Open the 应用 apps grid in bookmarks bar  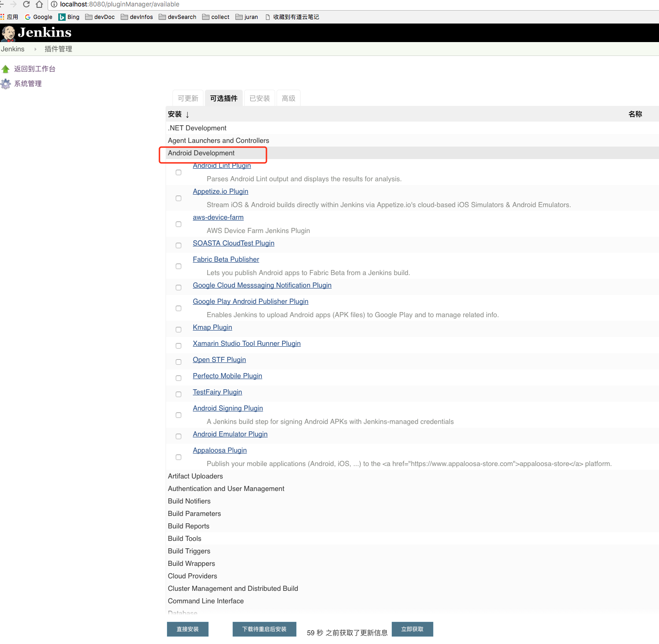[9, 17]
